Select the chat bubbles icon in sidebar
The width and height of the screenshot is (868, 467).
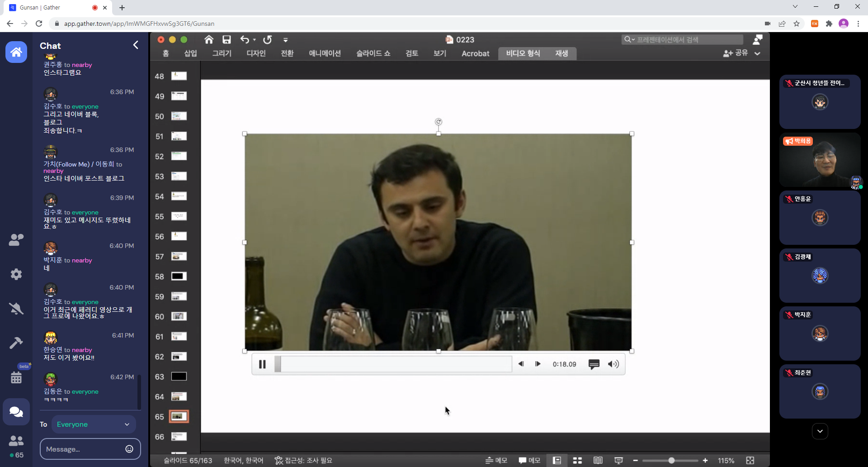16,412
